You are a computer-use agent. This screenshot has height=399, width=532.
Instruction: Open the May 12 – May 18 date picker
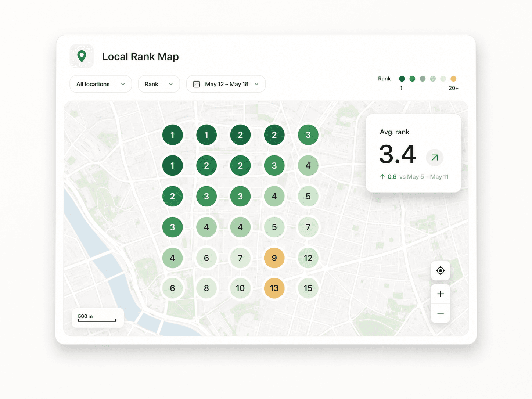[x=226, y=84]
